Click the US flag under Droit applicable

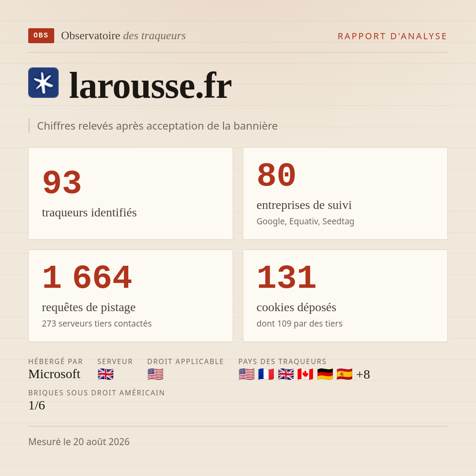tap(156, 374)
